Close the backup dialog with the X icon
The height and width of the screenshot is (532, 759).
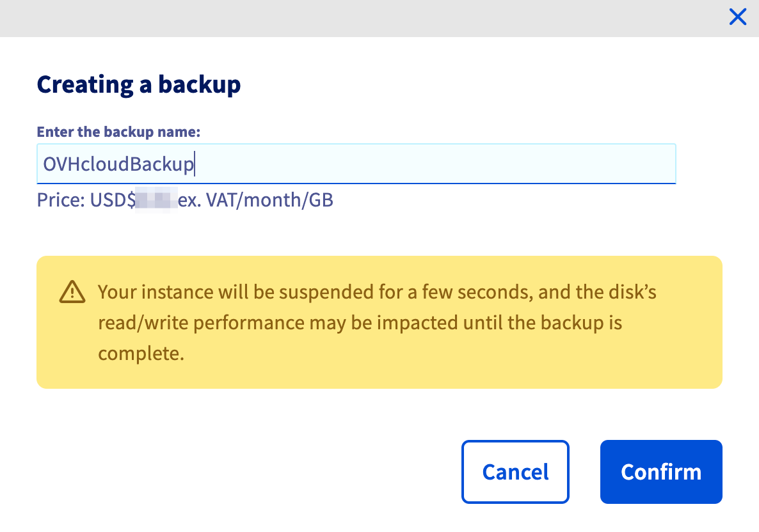(738, 17)
